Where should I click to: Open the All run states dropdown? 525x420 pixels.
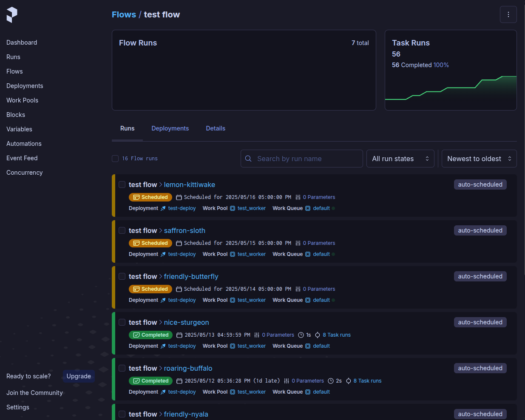pos(400,159)
